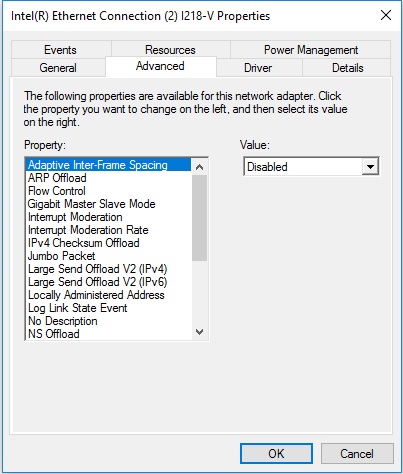Click the Cancel button
The width and height of the screenshot is (403, 474).
(x=357, y=454)
